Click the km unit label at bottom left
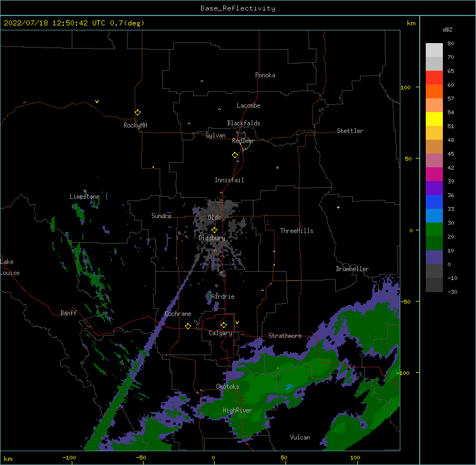The image size is (476, 465). click(x=8, y=459)
